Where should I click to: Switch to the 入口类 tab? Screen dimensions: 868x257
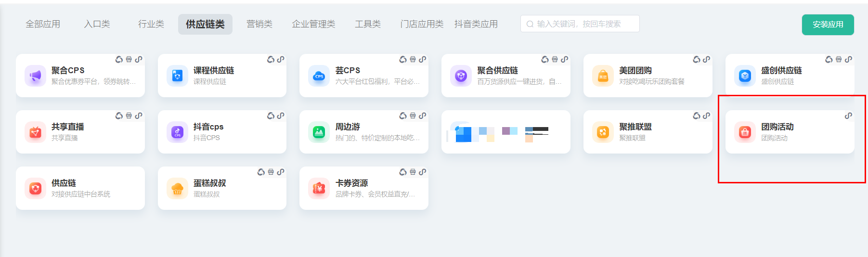[x=97, y=24]
